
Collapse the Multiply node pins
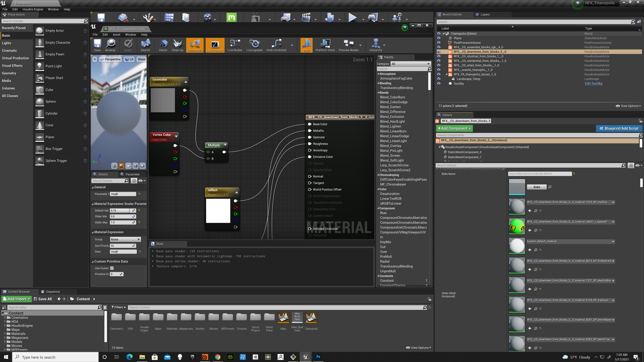pos(225,145)
